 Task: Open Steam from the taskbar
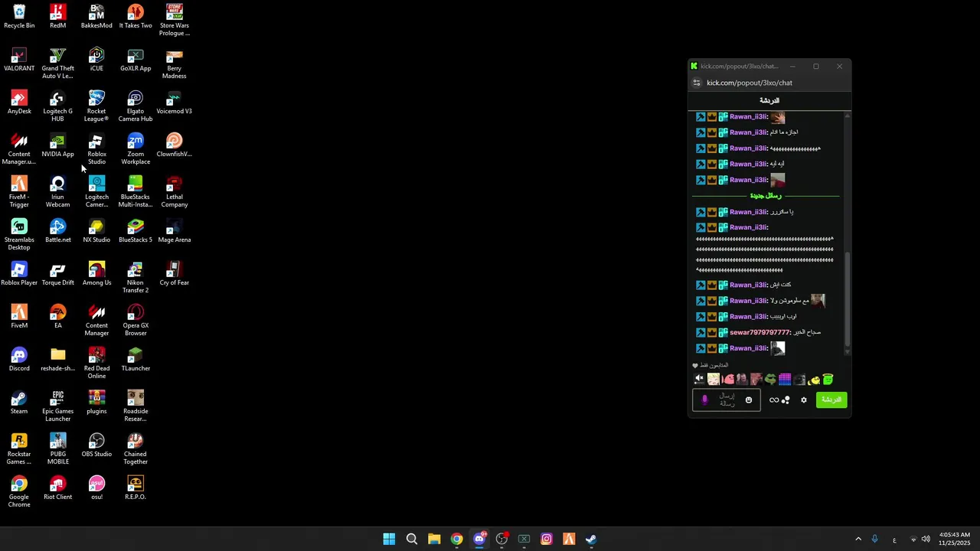tap(591, 540)
